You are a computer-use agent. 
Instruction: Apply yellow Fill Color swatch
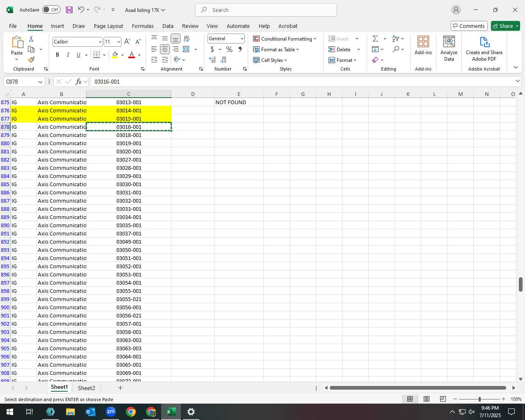115,55
